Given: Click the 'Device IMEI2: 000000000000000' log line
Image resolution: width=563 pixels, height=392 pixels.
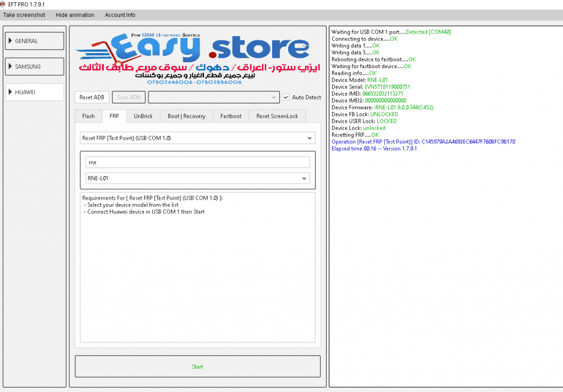Looking at the screenshot, I should [369, 101].
